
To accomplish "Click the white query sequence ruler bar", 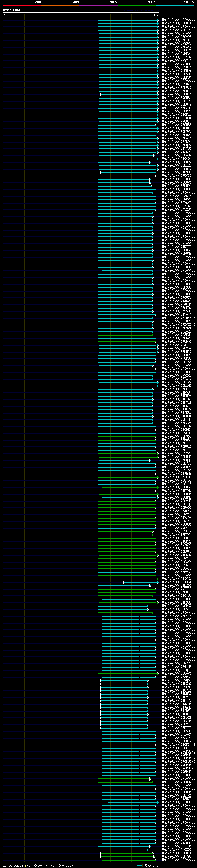I will pos(81,12).
